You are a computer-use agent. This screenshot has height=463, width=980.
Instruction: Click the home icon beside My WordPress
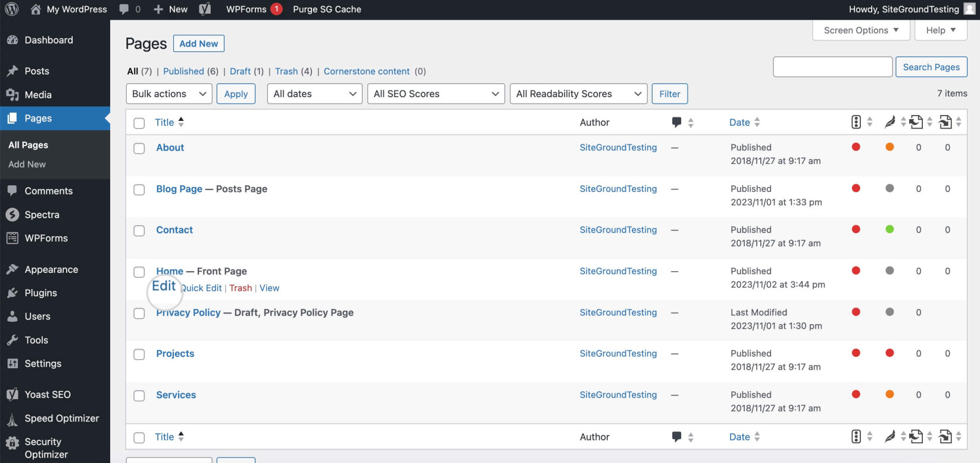[x=36, y=9]
